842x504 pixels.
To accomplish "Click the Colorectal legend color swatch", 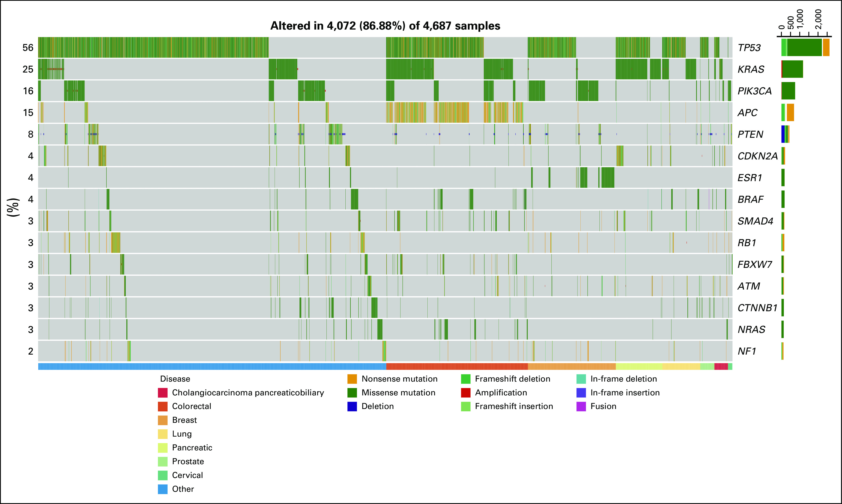I will coord(163,406).
